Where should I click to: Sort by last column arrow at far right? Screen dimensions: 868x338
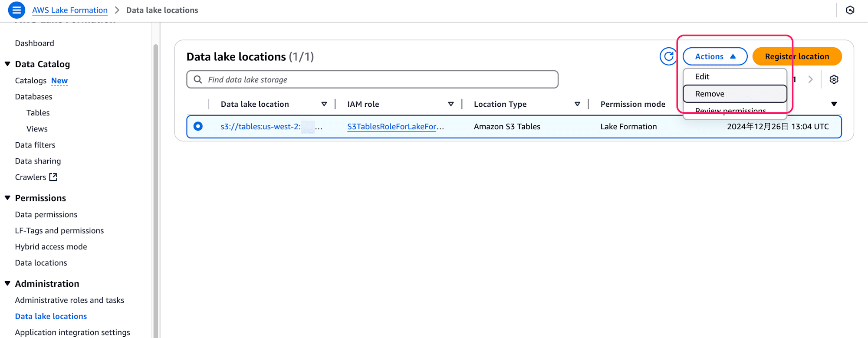coord(834,104)
